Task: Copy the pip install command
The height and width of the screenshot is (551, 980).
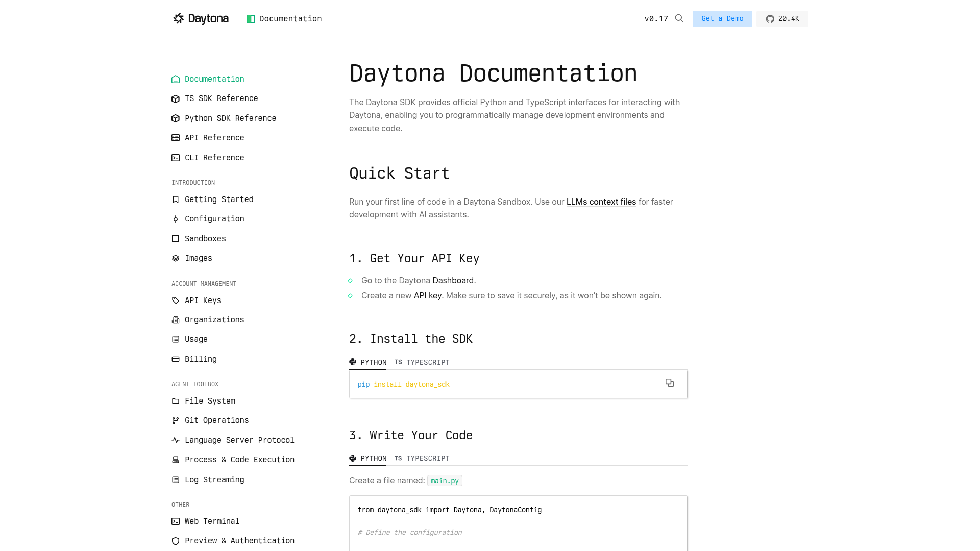Action: [670, 383]
